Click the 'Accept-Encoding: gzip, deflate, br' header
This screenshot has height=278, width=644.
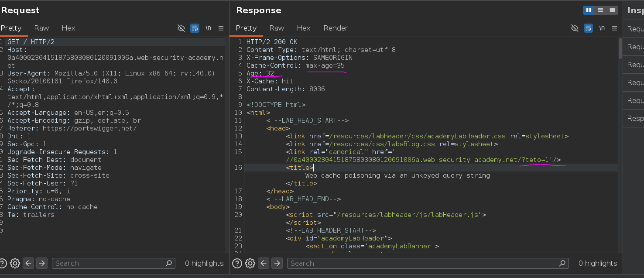(x=74, y=120)
